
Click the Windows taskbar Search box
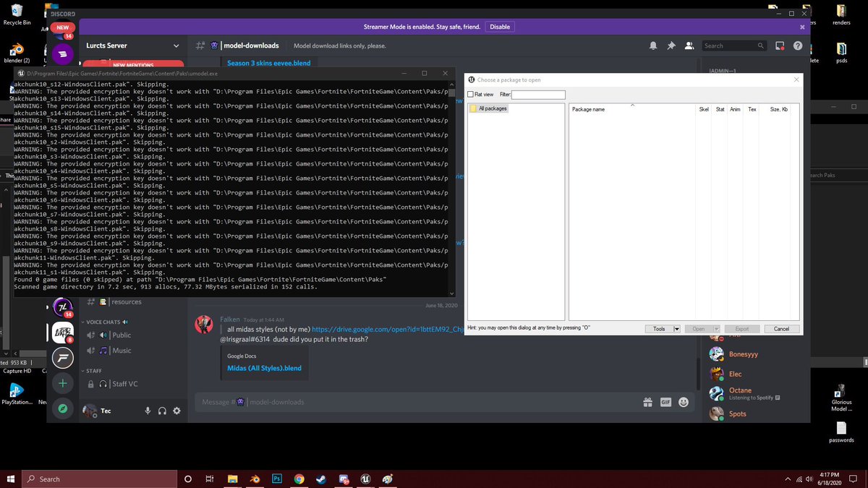click(x=99, y=479)
